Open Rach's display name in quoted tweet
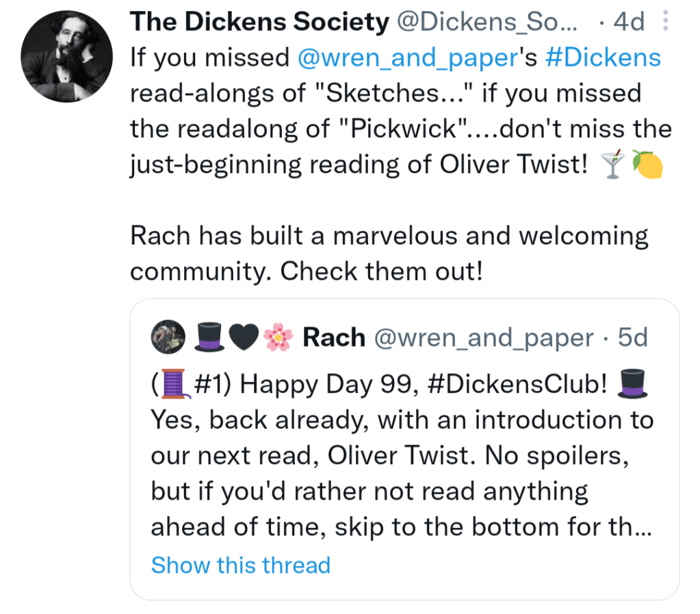This screenshot has height=614, width=700. (x=333, y=337)
